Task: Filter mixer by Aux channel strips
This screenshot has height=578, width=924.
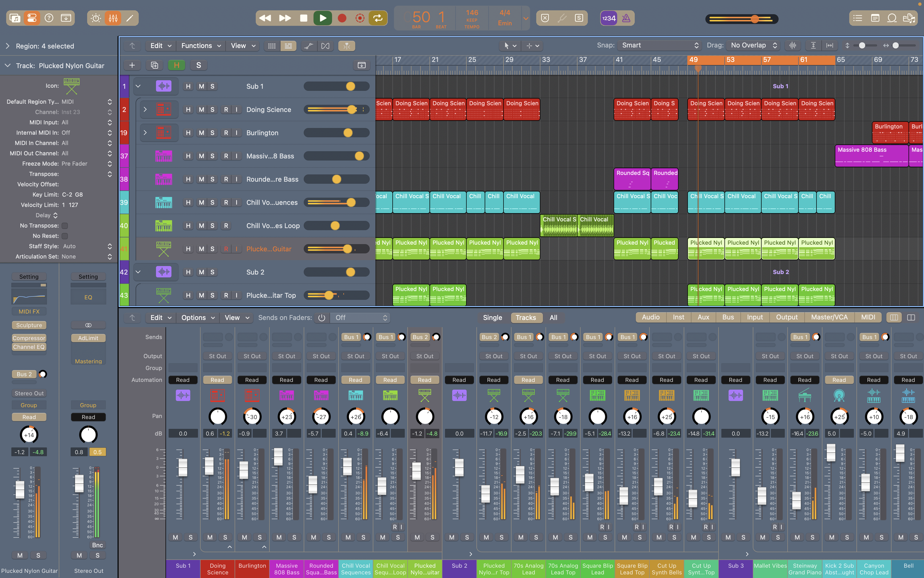Action: [x=703, y=317]
